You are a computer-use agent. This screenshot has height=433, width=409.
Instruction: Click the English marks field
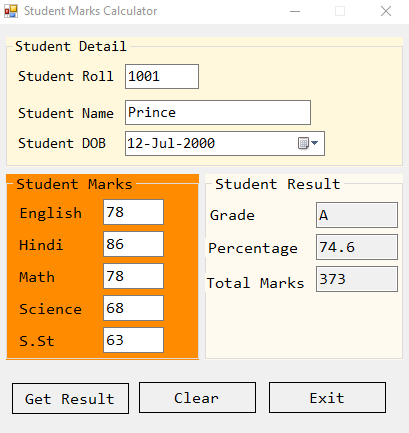coord(133,212)
